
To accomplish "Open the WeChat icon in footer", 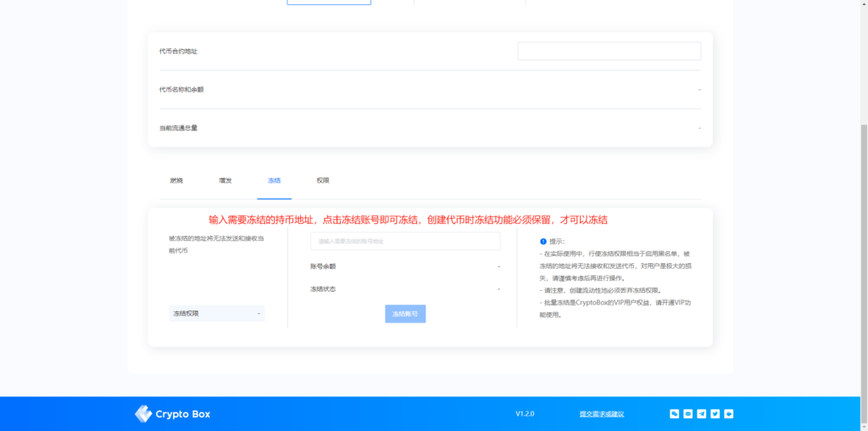I will pos(674,414).
